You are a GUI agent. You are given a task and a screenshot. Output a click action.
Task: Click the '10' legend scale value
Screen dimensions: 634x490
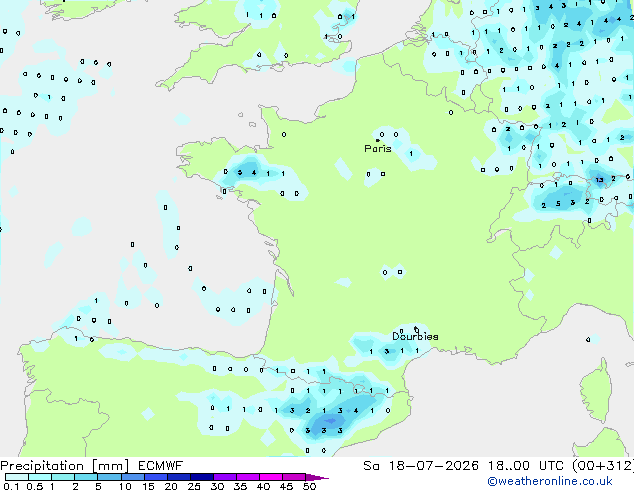pos(125,486)
